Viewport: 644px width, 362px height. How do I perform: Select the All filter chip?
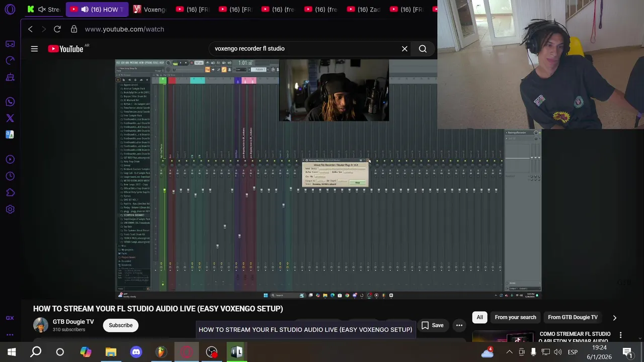point(479,317)
